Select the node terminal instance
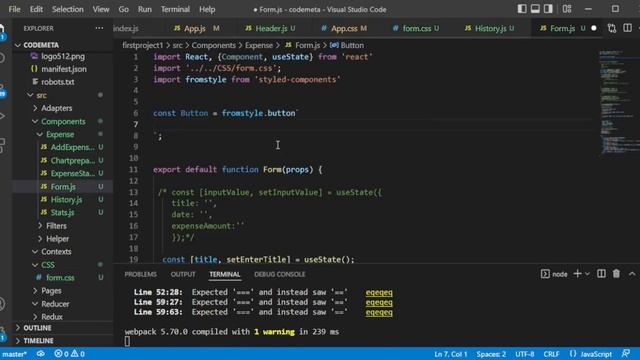The image size is (640, 360). pos(554,274)
